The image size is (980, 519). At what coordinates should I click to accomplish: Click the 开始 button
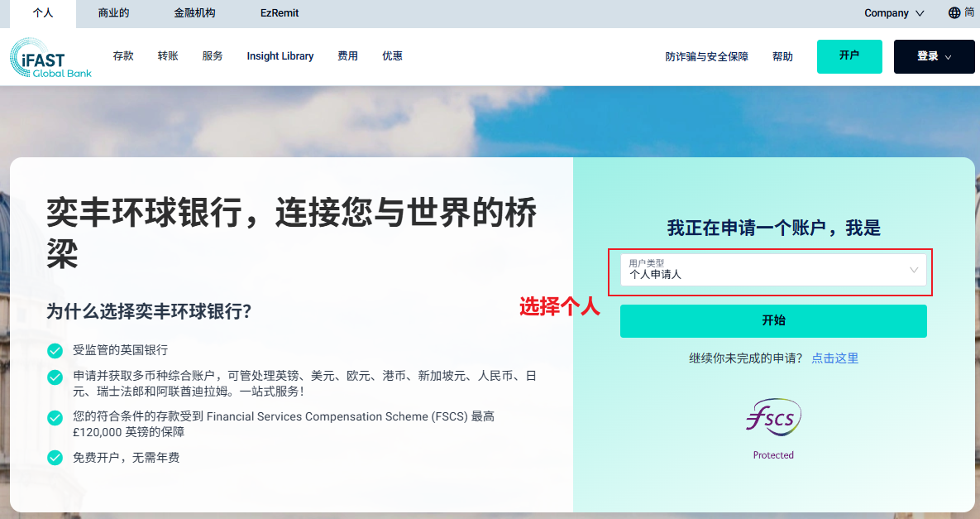[x=773, y=321]
